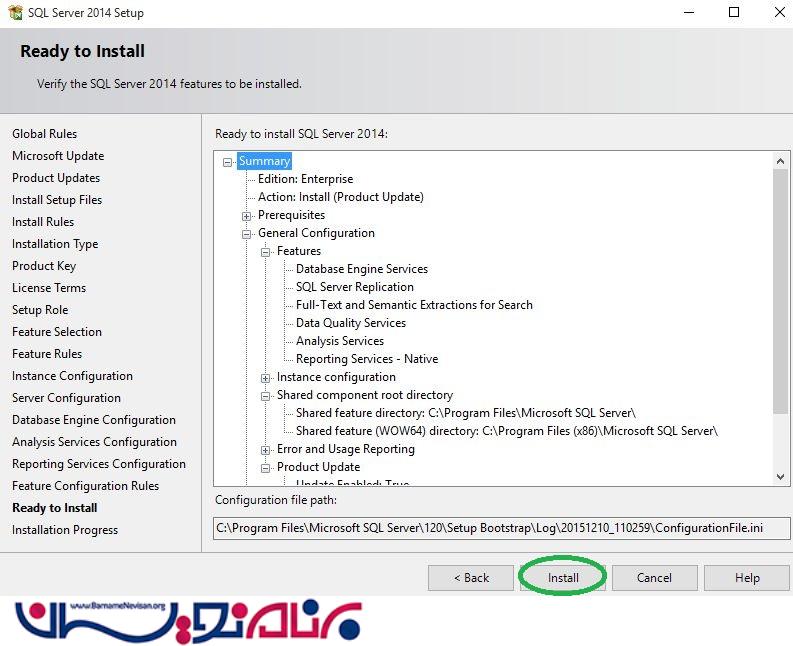Select Install Rules step
The image size is (793, 646).
(x=43, y=222)
